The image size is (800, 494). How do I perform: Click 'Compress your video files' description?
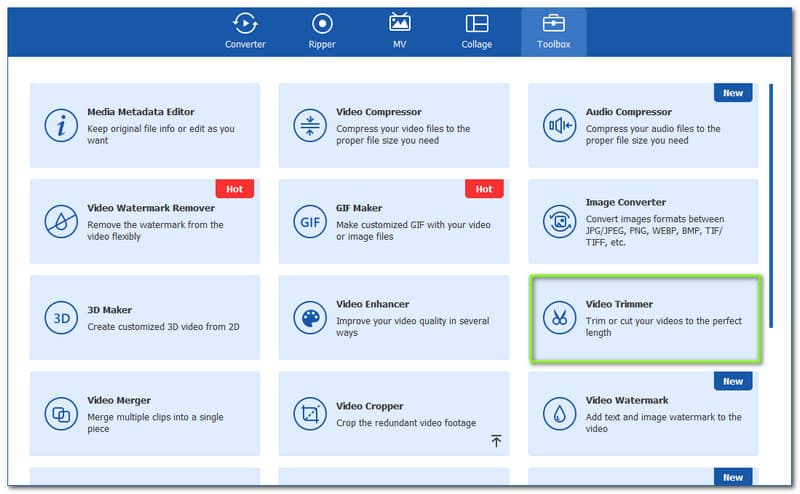click(403, 134)
